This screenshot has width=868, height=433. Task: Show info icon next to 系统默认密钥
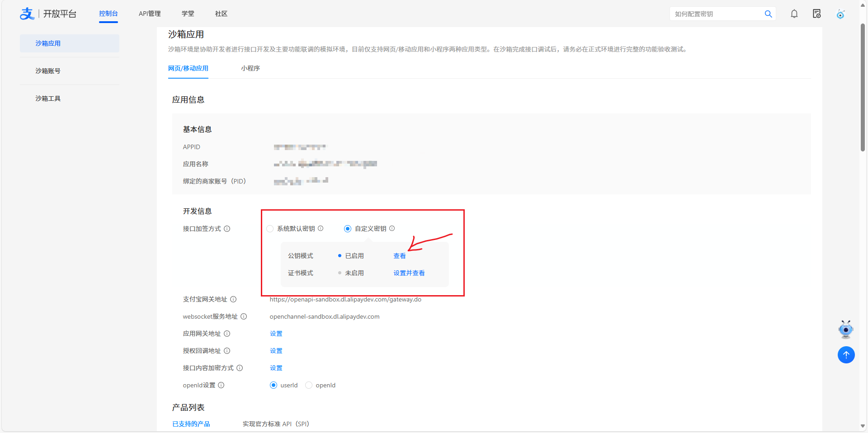[321, 228]
